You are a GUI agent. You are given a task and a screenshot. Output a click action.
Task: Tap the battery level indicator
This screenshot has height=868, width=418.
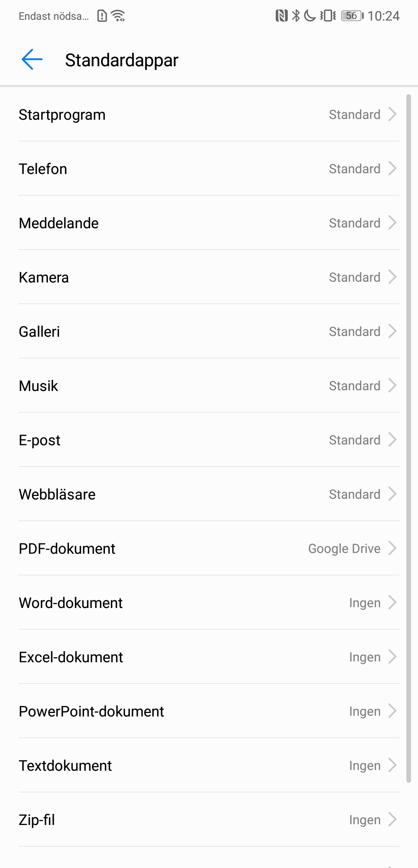click(x=352, y=16)
